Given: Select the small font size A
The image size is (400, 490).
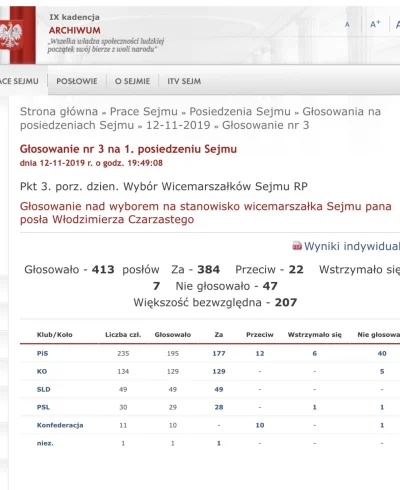Looking at the screenshot, I should (347, 25).
